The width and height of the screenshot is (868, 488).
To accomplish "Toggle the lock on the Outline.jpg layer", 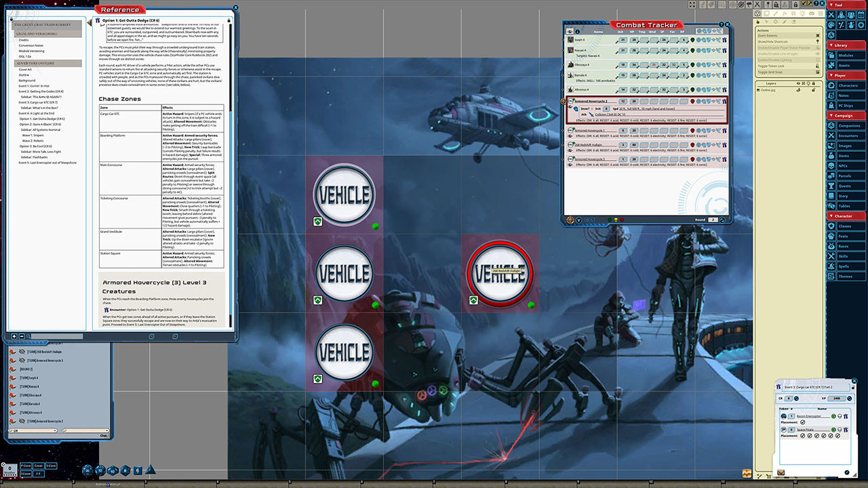I will [812, 91].
